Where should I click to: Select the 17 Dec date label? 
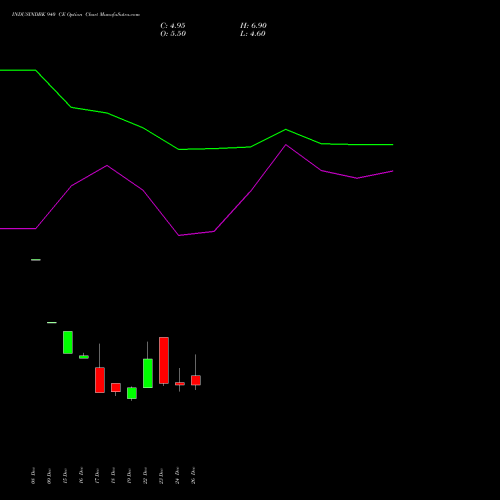click(x=97, y=476)
